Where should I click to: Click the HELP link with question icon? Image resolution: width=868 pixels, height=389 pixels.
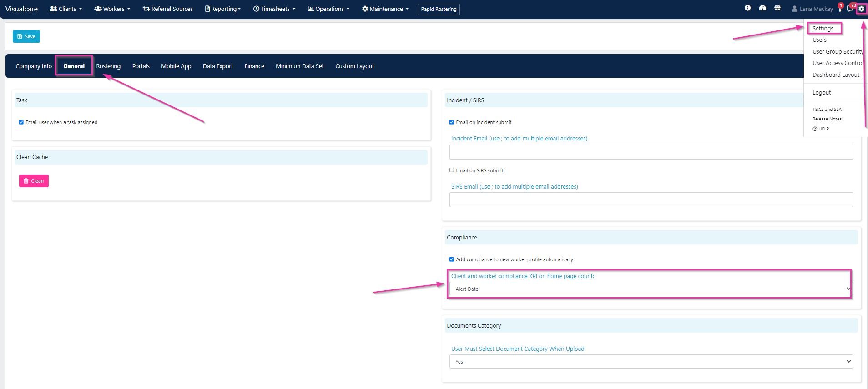[821, 129]
